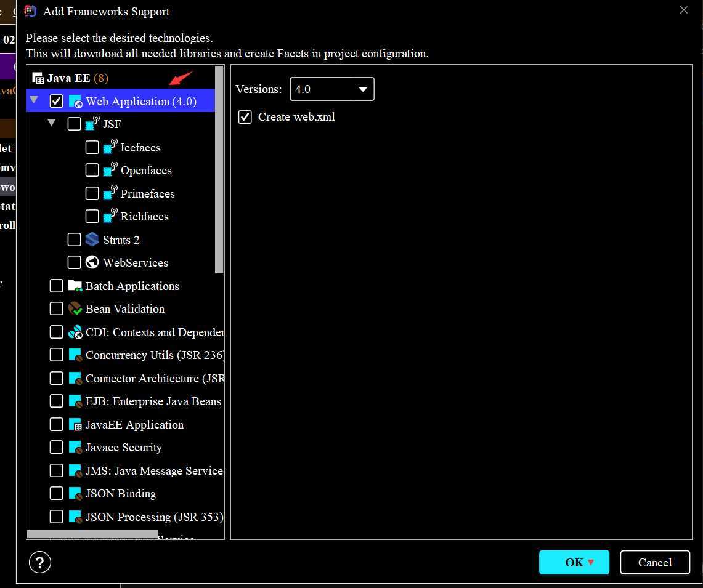This screenshot has height=588, width=703.
Task: Click the IntelliJ logo in title bar
Action: [x=30, y=10]
